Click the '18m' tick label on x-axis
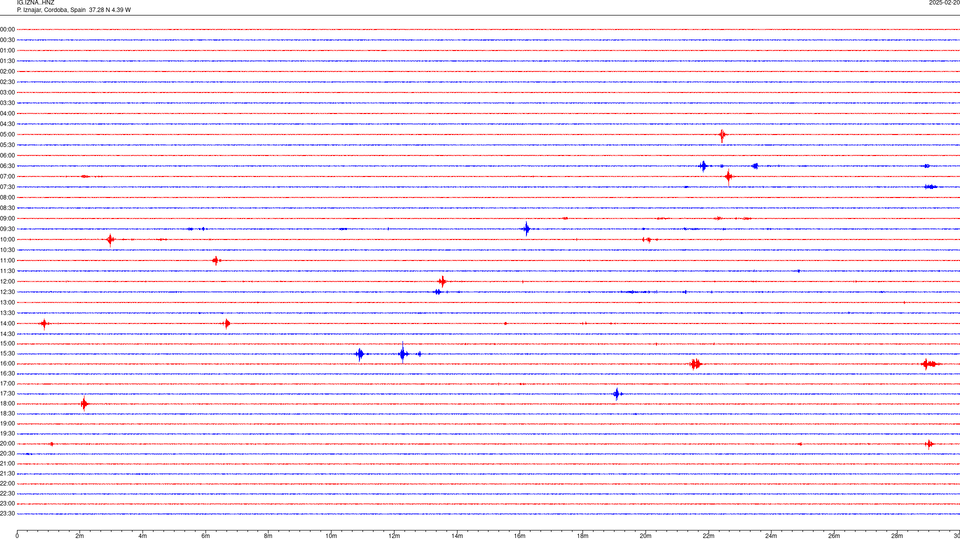Screen dimensions: 960x540 pyautogui.click(x=582, y=536)
